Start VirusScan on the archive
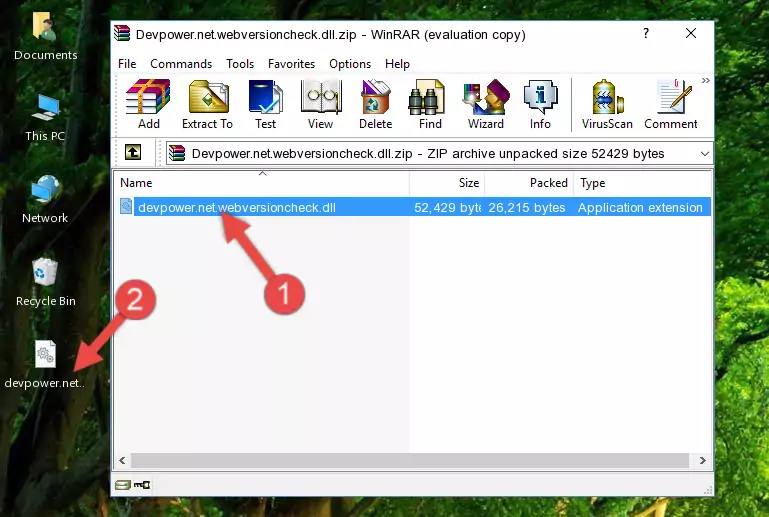Viewport: 769px width, 517px height. 607,104
